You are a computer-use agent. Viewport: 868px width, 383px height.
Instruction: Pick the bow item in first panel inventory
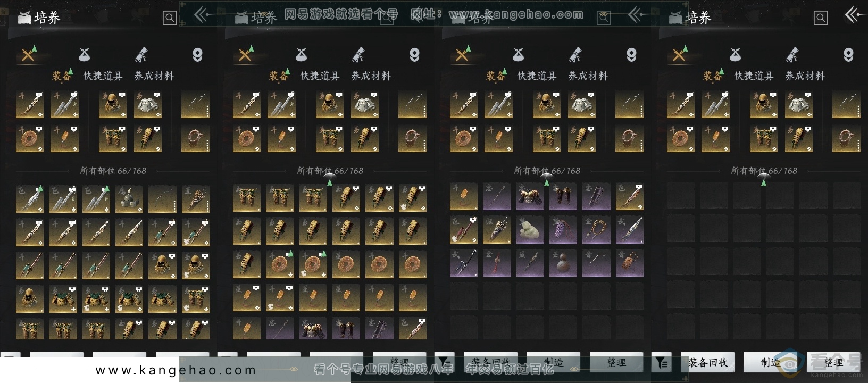click(x=162, y=198)
